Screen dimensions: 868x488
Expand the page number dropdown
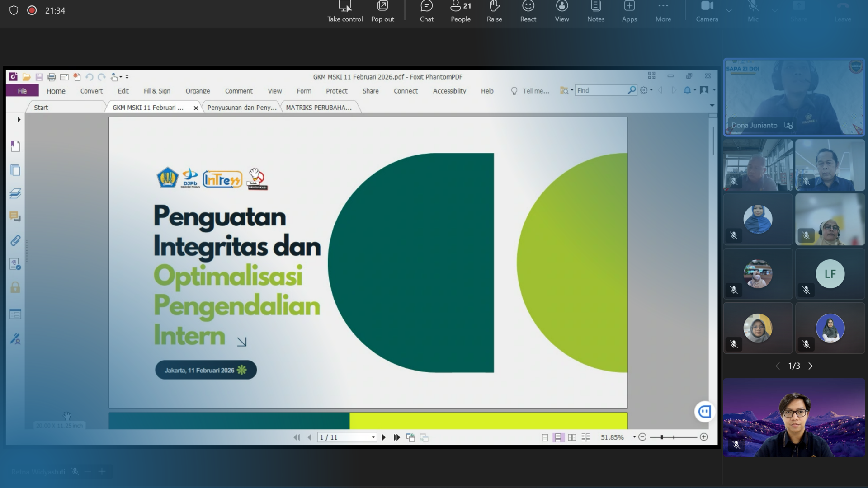pyautogui.click(x=373, y=437)
